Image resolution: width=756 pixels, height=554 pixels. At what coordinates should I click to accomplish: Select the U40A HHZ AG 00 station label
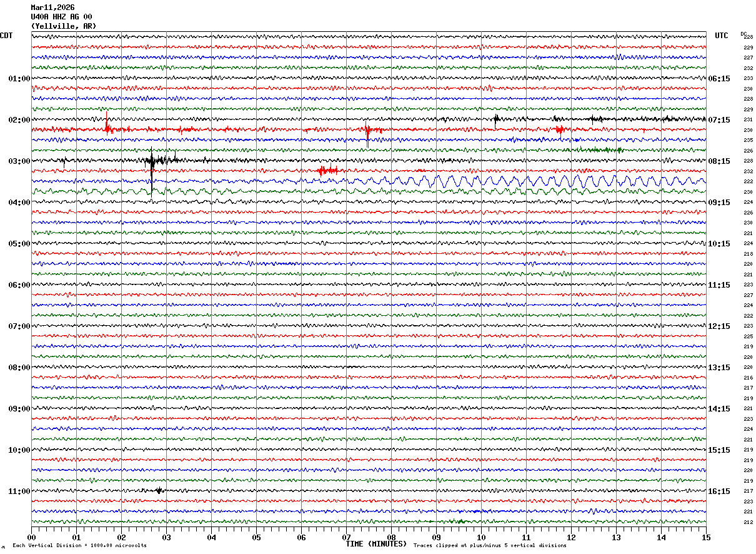61,17
